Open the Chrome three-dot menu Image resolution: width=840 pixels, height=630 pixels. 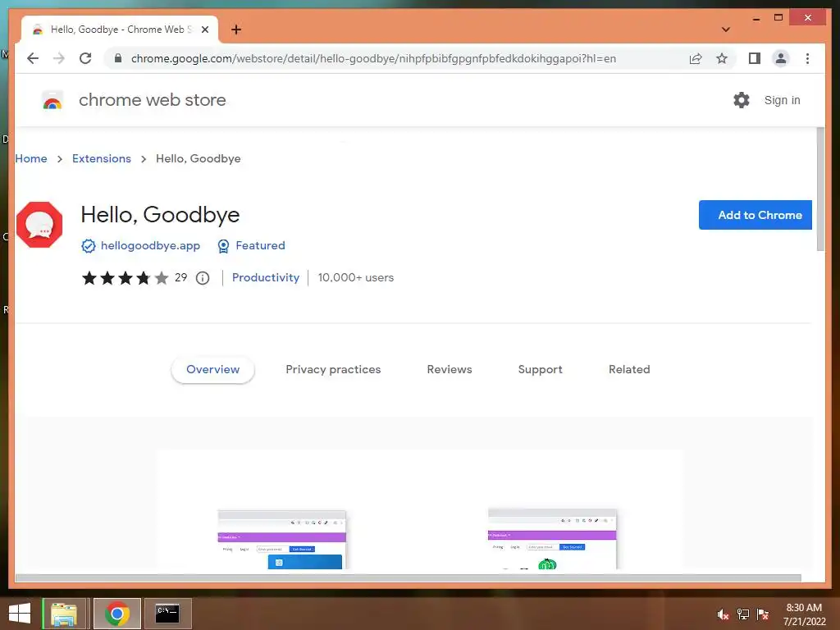[x=807, y=58]
